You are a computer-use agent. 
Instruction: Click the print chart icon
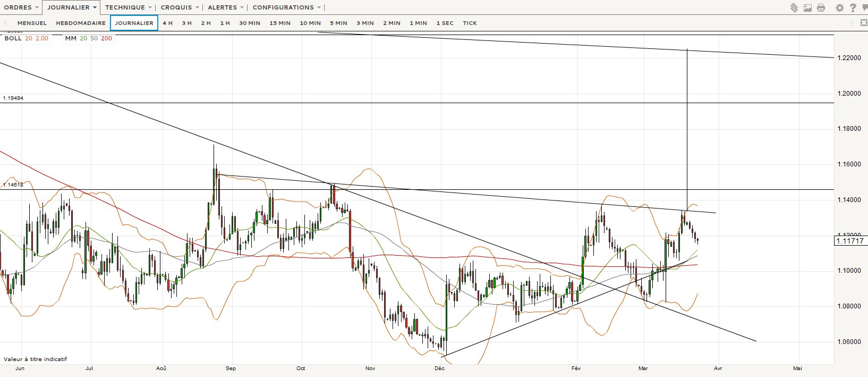pos(821,7)
